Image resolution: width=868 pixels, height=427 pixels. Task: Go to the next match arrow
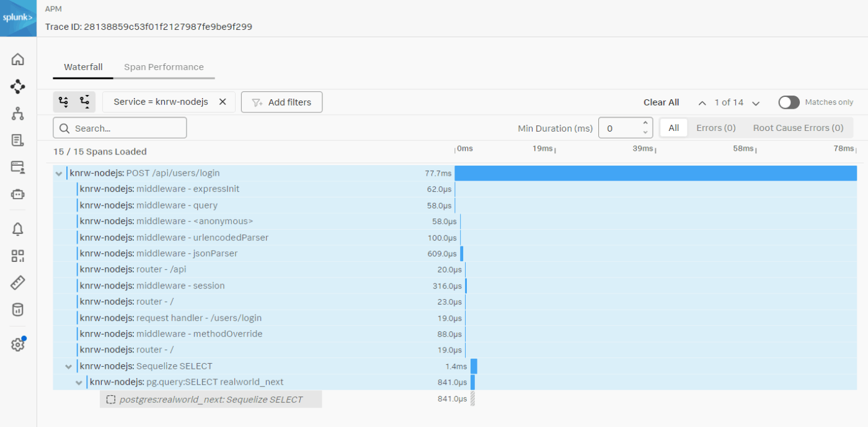(x=756, y=103)
